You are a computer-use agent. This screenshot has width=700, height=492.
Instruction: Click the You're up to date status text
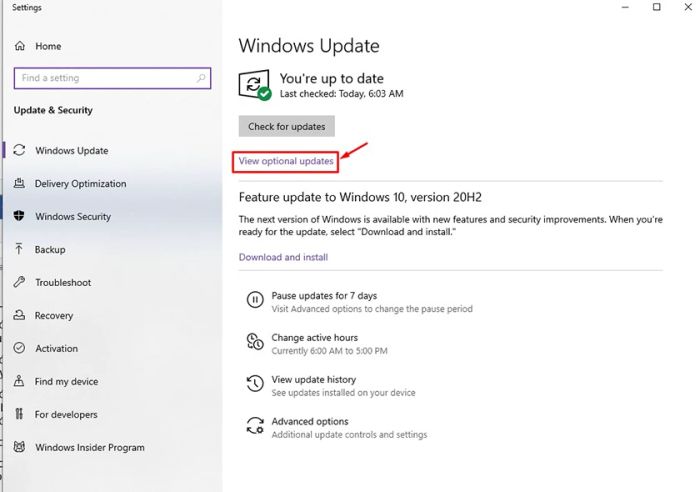point(332,79)
